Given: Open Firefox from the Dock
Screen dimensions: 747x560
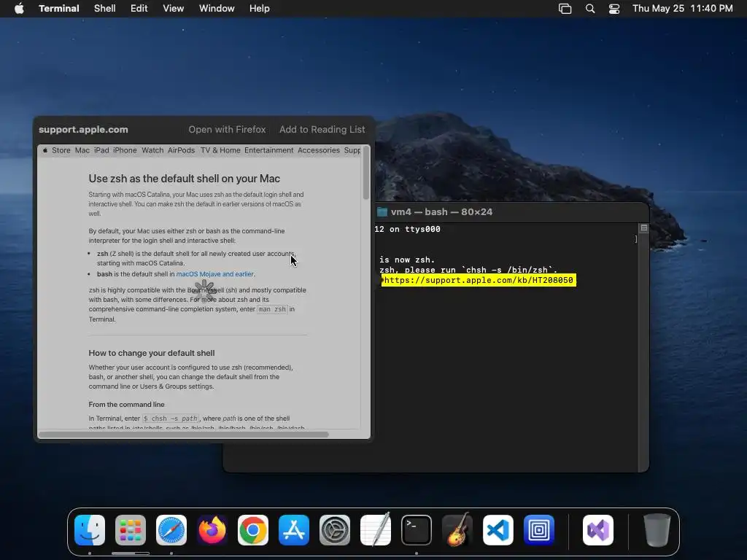Looking at the screenshot, I should click(212, 530).
